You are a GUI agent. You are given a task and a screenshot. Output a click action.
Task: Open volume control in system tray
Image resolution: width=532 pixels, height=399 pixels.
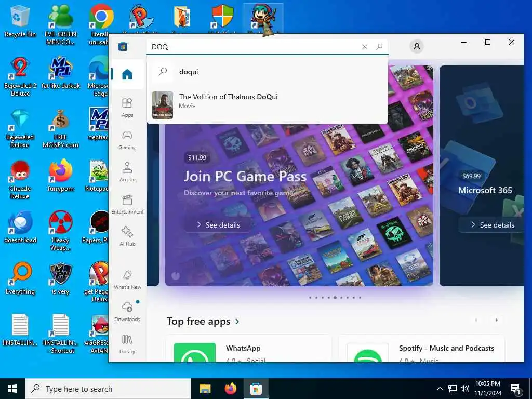pos(465,389)
